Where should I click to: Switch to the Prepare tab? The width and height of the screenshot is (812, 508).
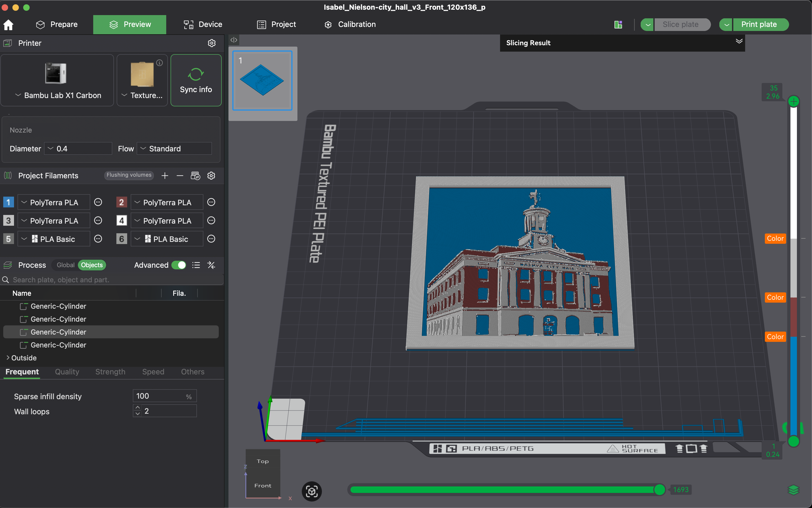point(57,25)
